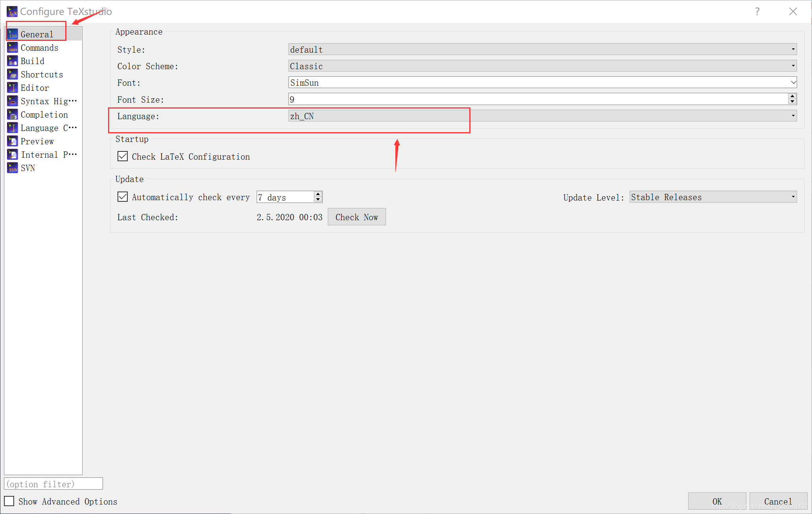Click the help question mark button
This screenshot has height=514, width=812.
[757, 12]
